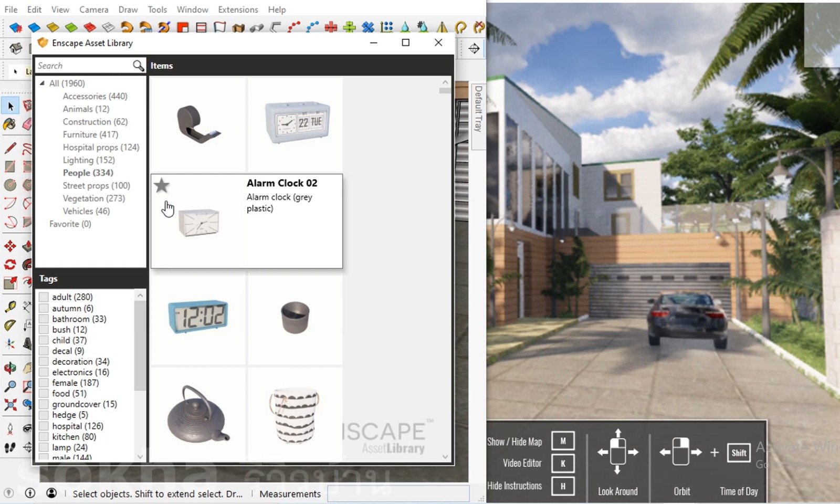840x504 pixels.
Task: Choose the Protractor tool
Action: pos(10,325)
